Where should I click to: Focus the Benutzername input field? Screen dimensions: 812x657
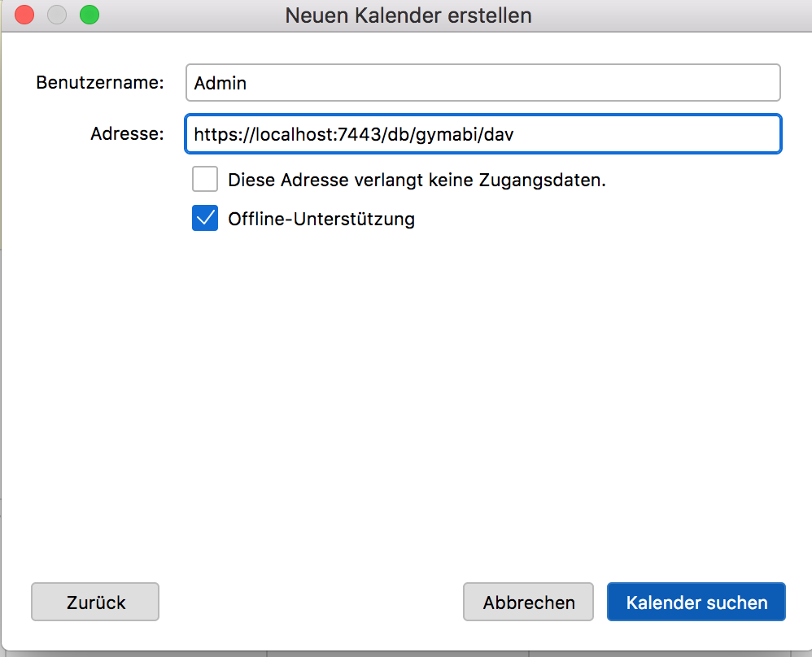(482, 83)
